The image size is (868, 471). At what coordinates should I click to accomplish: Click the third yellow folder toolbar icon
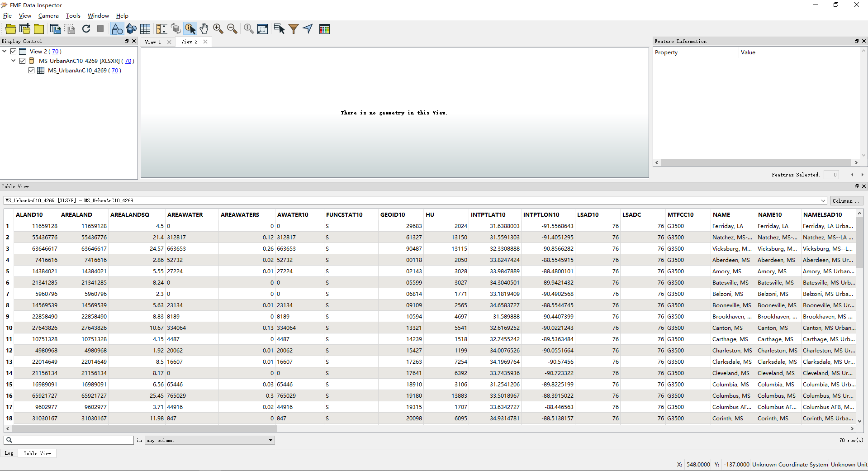pos(39,29)
